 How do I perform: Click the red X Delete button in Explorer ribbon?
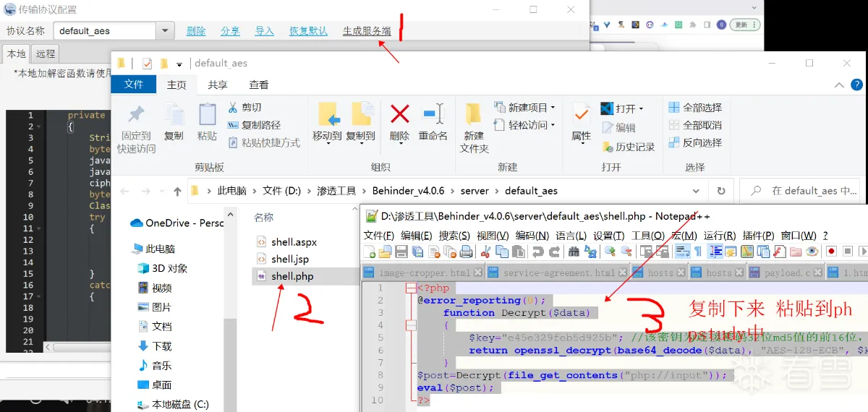(399, 122)
